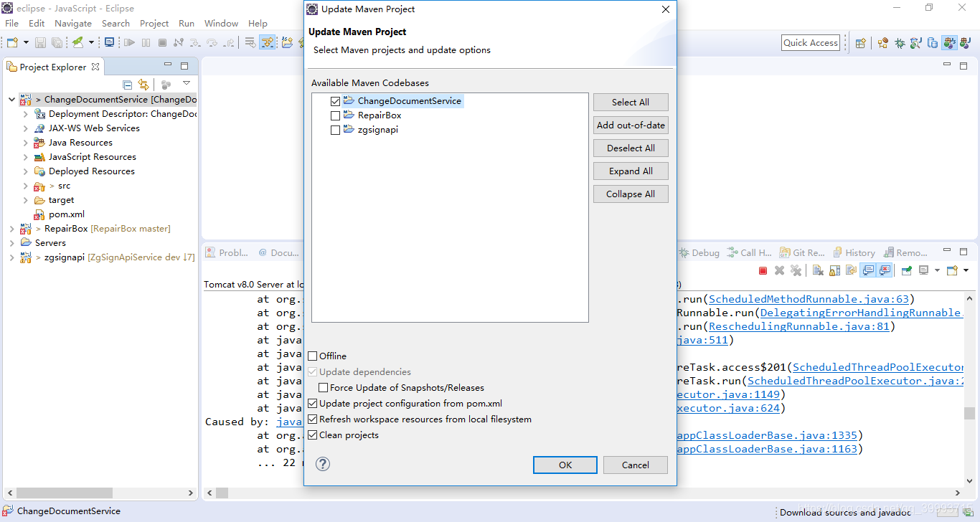Expand the Deployed Resources node

pyautogui.click(x=26, y=171)
